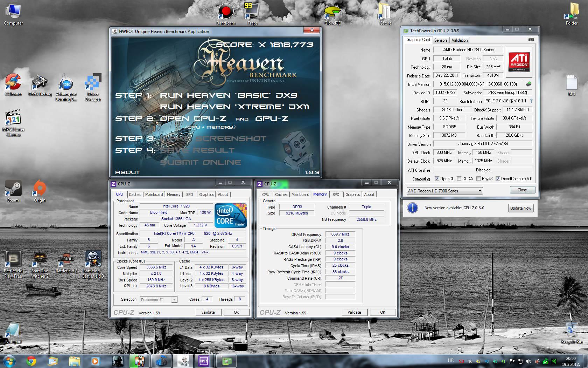Open the SPD tab in right CPU-Z window

(336, 195)
